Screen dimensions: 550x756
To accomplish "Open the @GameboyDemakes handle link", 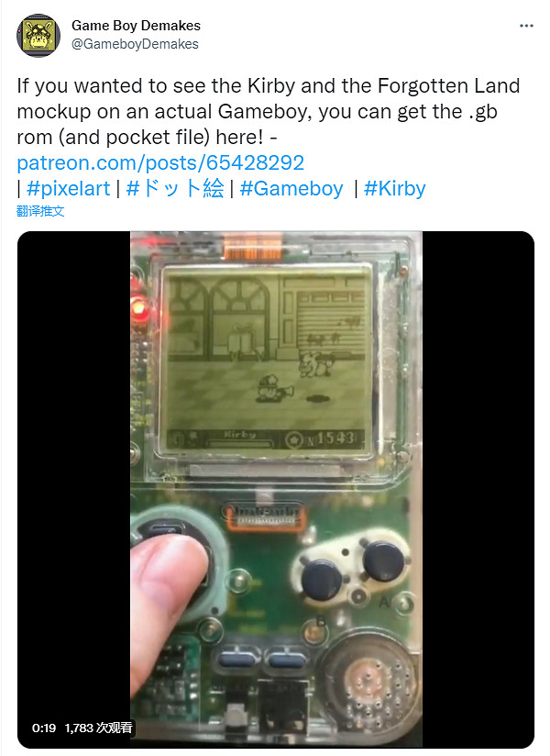I will click(135, 44).
